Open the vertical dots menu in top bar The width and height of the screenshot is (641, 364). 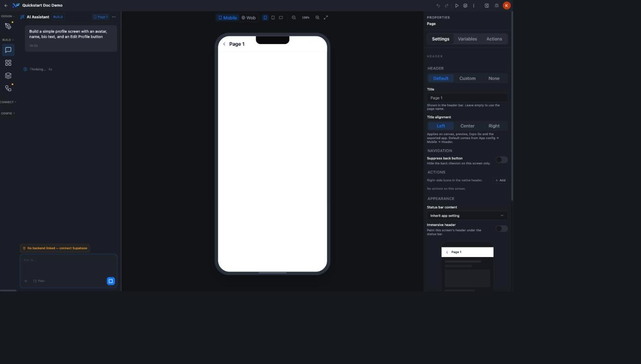click(x=474, y=6)
